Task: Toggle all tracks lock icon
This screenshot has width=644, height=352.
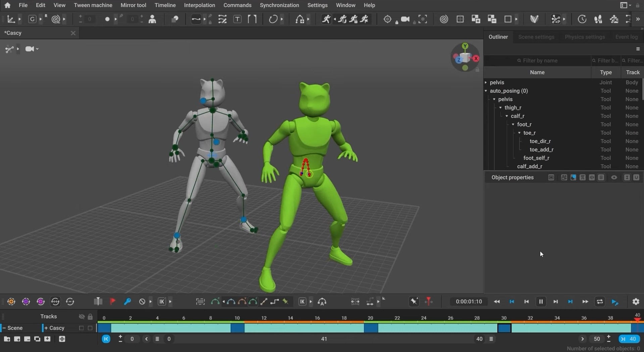Action: point(90,317)
